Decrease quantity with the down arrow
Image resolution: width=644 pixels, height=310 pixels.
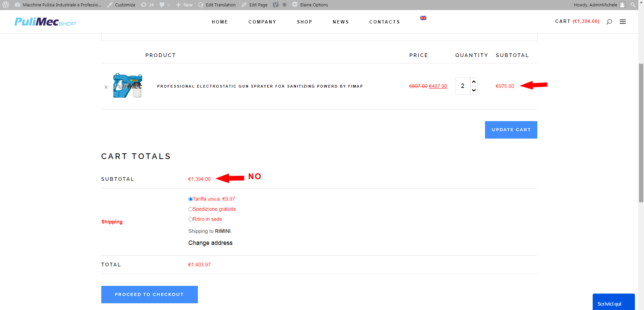pyautogui.click(x=474, y=90)
